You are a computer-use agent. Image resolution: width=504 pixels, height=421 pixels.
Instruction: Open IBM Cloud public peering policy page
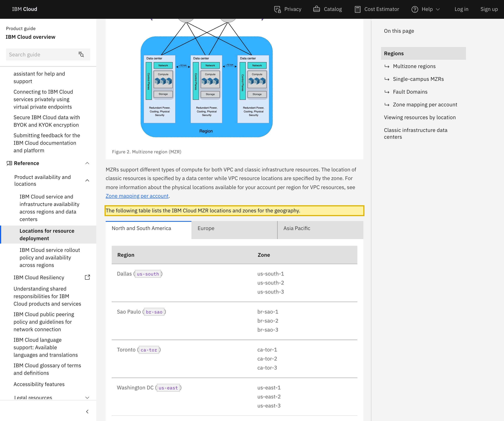[44, 322]
